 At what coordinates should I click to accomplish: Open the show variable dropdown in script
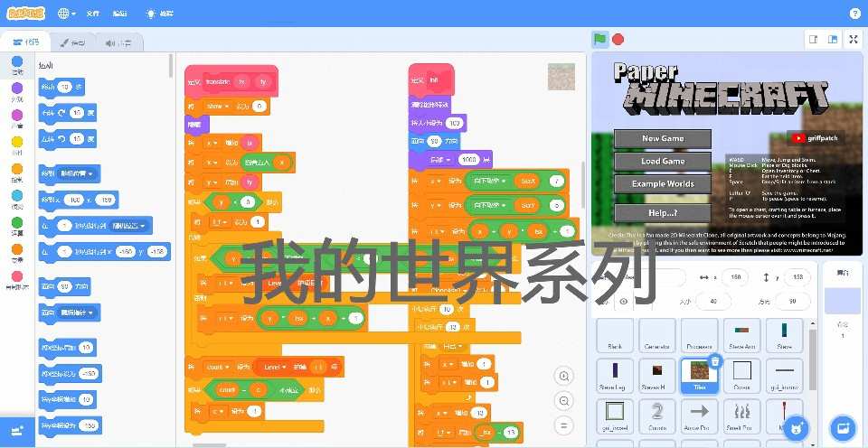pyautogui.click(x=216, y=106)
